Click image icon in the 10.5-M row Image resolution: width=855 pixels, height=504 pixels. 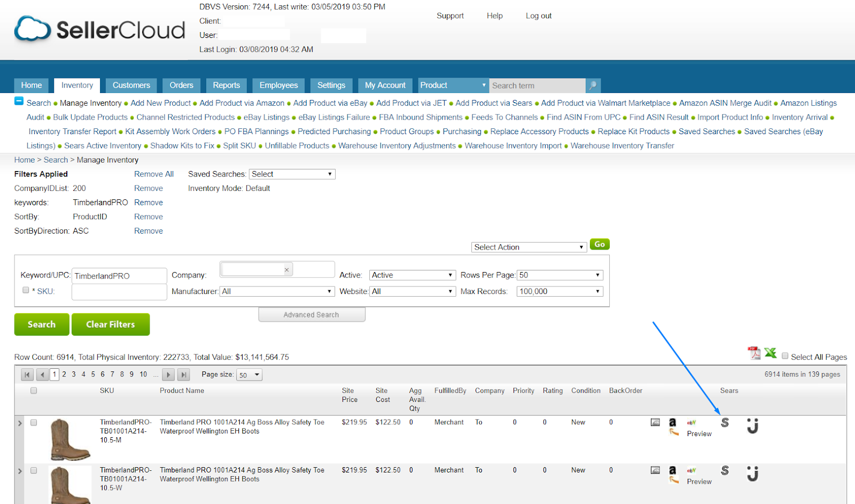pyautogui.click(x=655, y=422)
